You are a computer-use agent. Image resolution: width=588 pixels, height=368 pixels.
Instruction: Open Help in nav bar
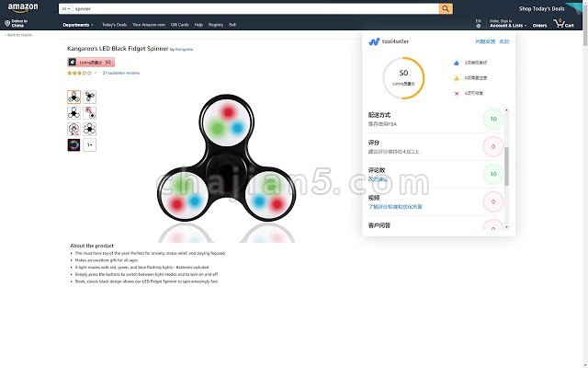198,25
